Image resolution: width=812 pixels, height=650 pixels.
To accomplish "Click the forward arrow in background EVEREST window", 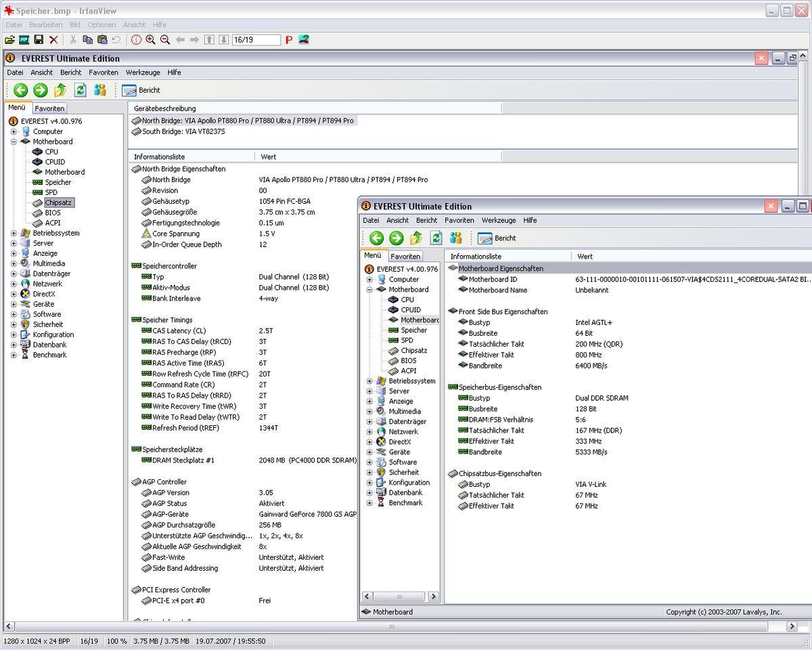I will coord(41,90).
